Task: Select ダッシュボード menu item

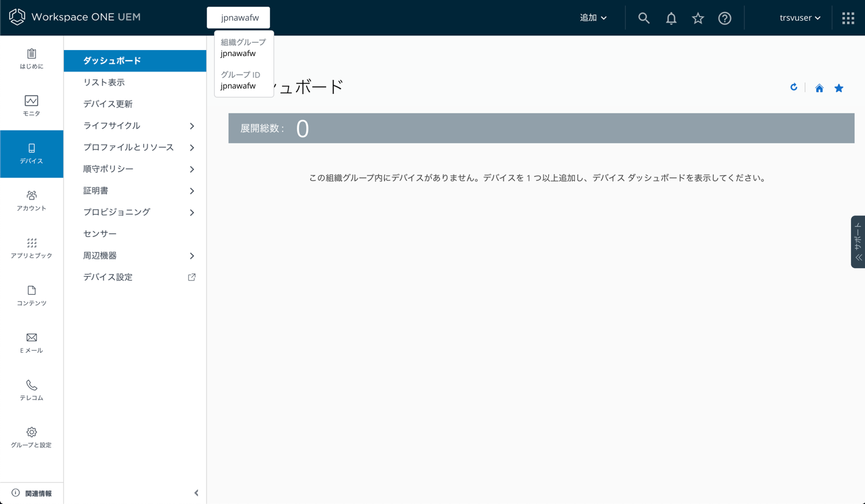Action: click(135, 61)
